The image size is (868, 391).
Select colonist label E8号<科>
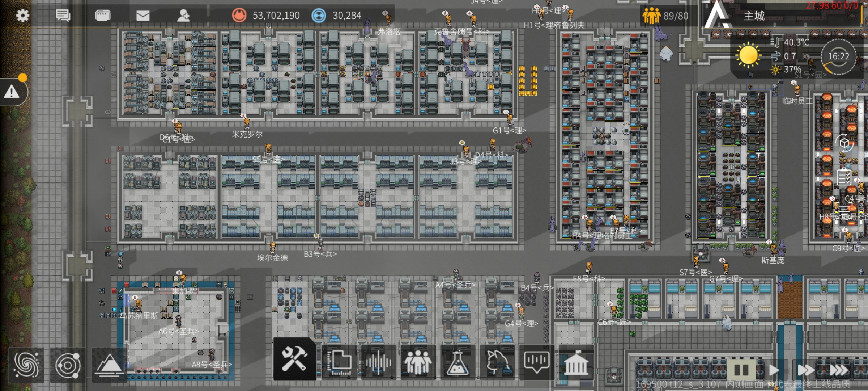point(589,278)
